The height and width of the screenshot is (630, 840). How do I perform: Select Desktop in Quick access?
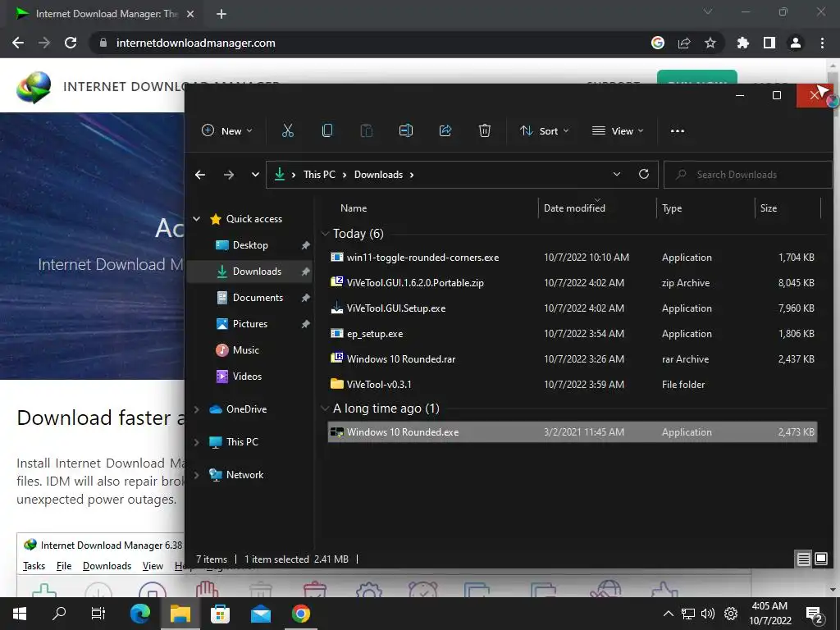tap(251, 245)
